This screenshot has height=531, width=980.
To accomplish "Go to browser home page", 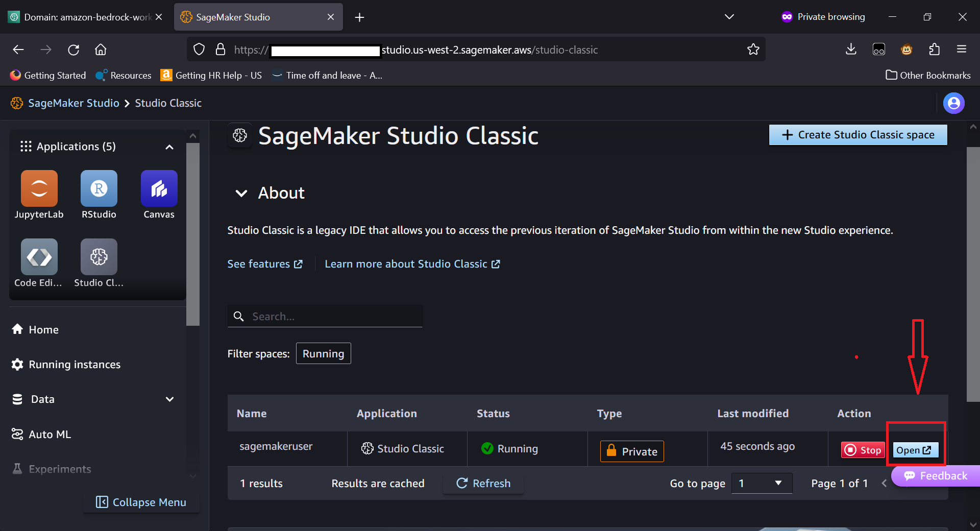I will coord(101,50).
